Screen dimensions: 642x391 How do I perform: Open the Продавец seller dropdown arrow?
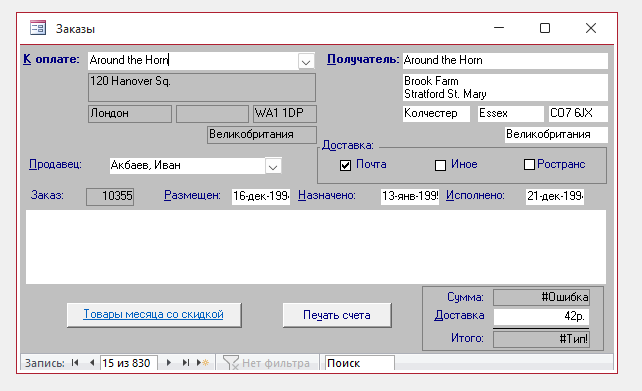click(273, 166)
